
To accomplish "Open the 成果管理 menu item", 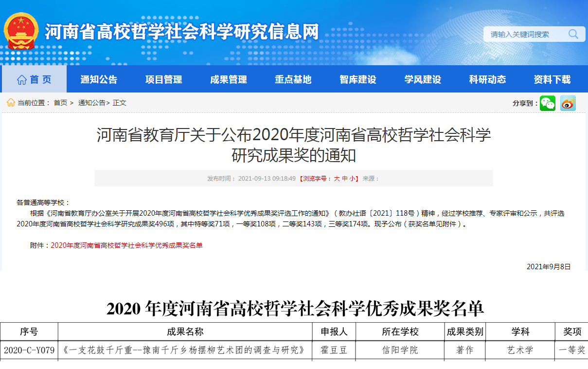I will [x=228, y=79].
